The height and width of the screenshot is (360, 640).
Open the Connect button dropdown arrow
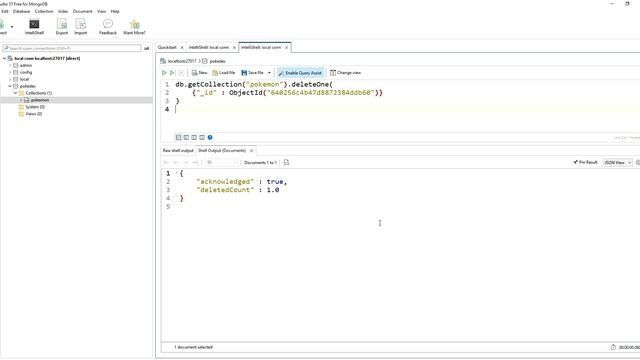(12, 27)
